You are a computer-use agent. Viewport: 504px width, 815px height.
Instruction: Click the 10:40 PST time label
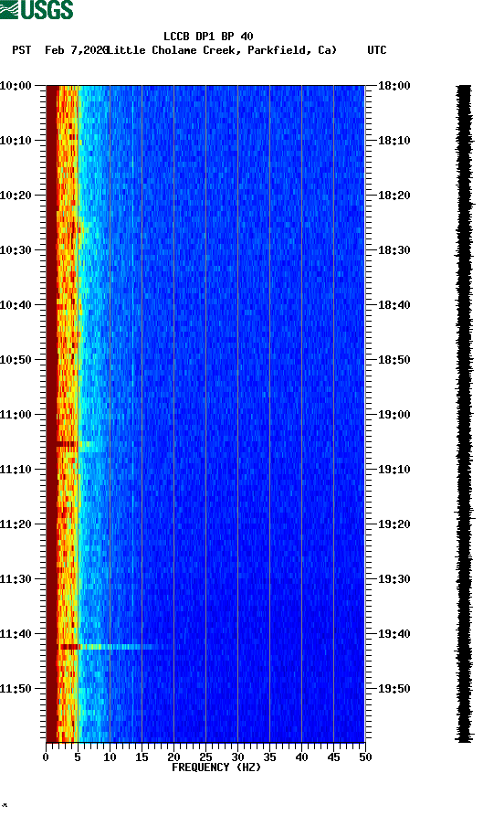pyautogui.click(x=16, y=305)
